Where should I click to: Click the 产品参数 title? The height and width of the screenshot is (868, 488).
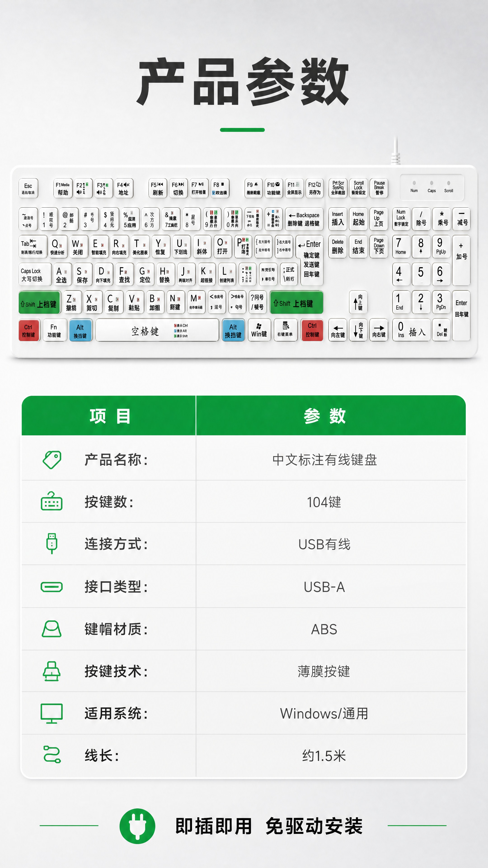coord(243,82)
